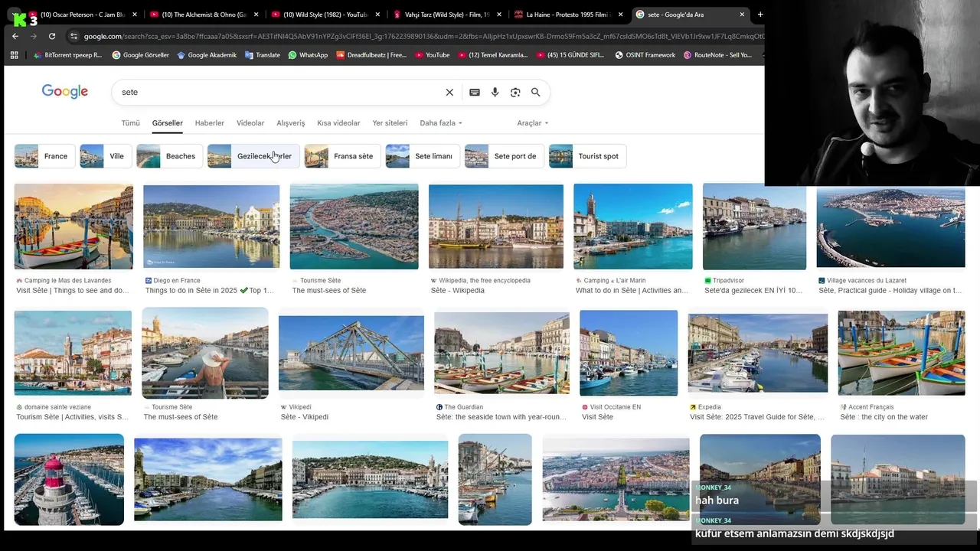Open the Google Görseller bookmark
This screenshot has height=551, width=980.
point(140,55)
